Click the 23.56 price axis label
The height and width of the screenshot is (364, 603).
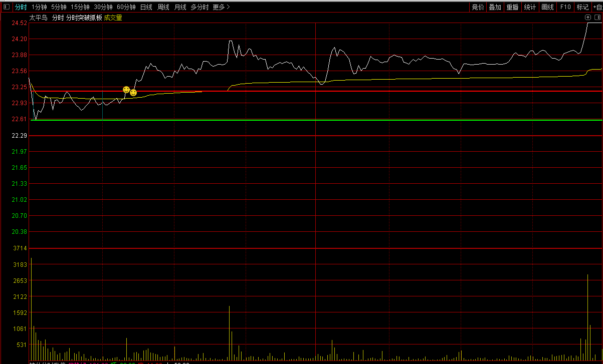pos(20,71)
